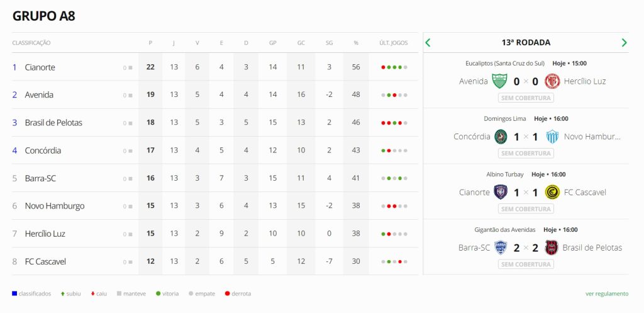Click the Barra-SC team crest
Viewport: 644px width, 313px height.
pyautogui.click(x=501, y=248)
